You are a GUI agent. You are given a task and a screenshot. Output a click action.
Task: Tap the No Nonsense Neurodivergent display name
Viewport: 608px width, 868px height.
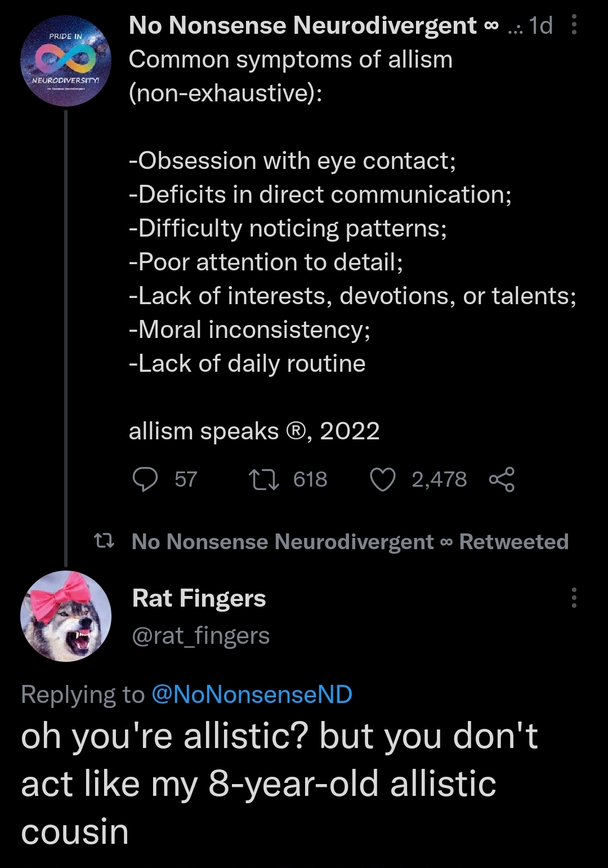click(x=303, y=26)
